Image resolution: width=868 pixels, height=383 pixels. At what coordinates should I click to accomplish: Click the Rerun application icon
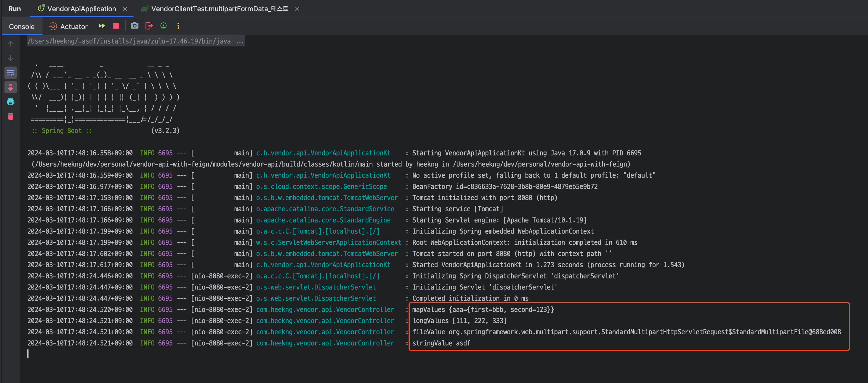point(102,26)
